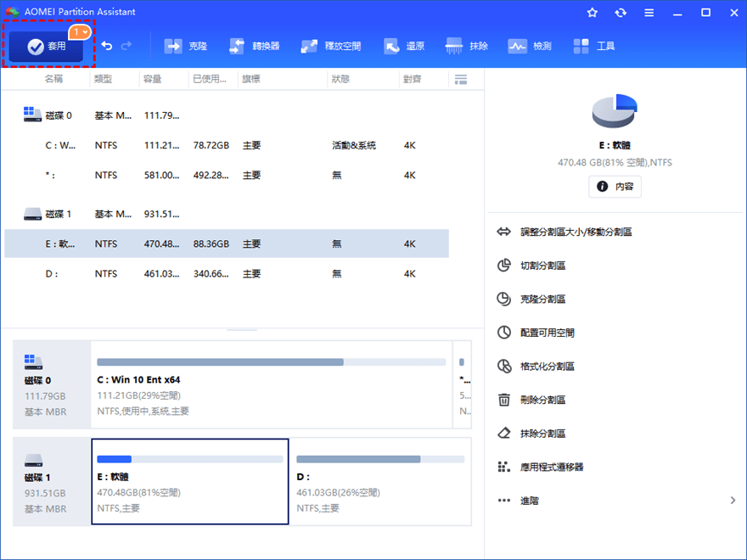Select 磁碟 0 block in disk map
This screenshot has height=560, width=747.
(x=52, y=384)
